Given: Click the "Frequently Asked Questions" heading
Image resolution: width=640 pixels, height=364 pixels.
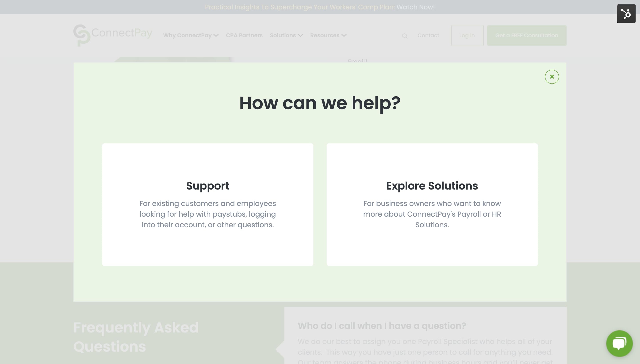Looking at the screenshot, I should (136, 337).
